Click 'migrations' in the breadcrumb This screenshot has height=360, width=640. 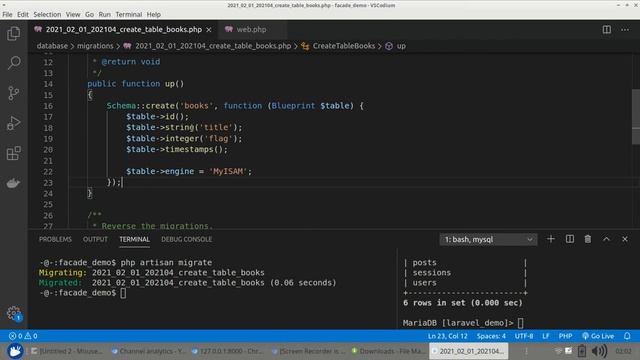(x=95, y=46)
